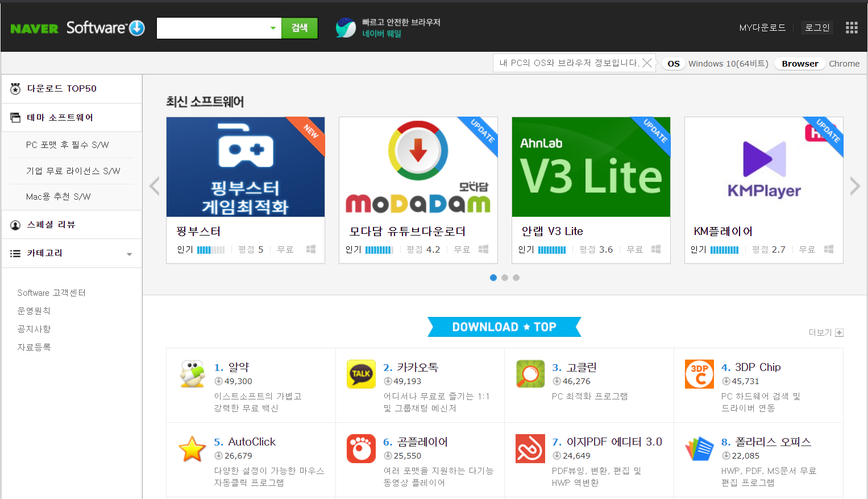Click the Windows icon on 핑부스터 card
The image size is (868, 499).
pos(311,249)
